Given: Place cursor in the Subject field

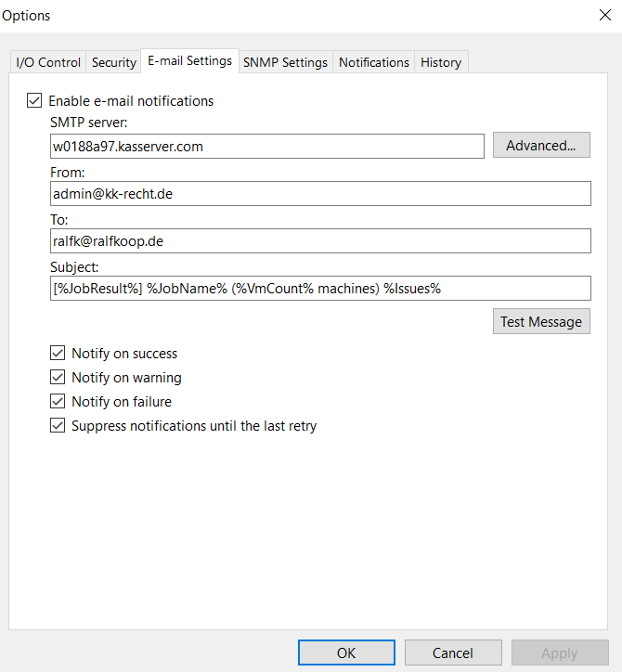Looking at the screenshot, I should 320,289.
